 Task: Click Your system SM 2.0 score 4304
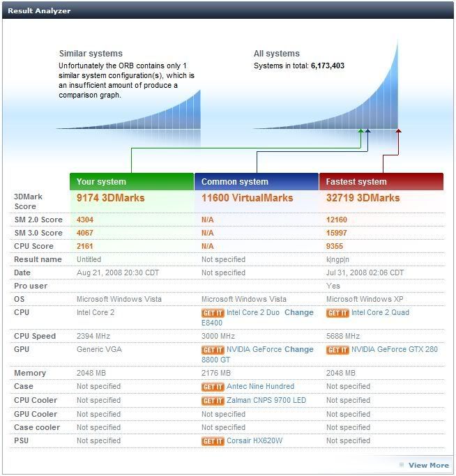point(85,220)
